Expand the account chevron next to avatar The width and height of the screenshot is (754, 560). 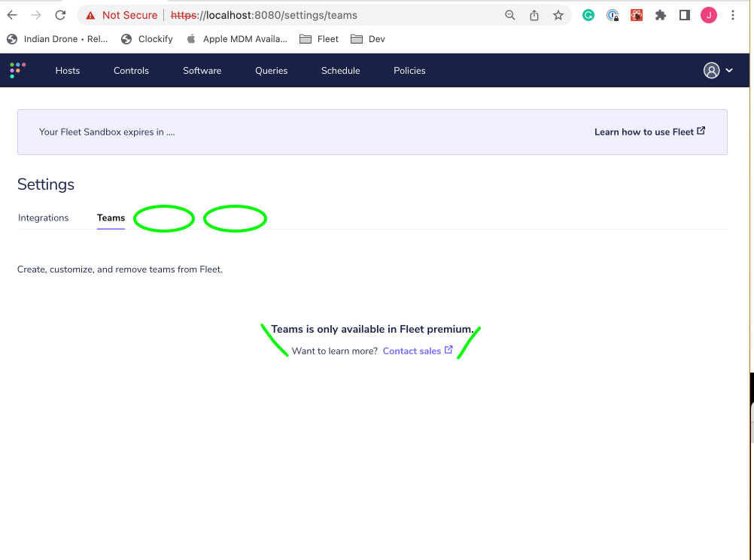tap(729, 70)
